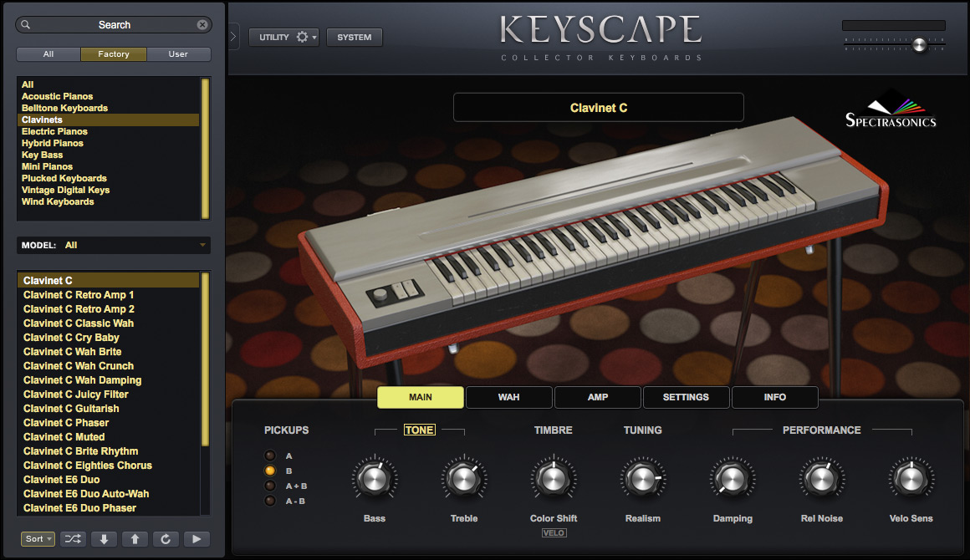The image size is (970, 560).
Task: Click the Treble tone knob
Action: coord(464,478)
